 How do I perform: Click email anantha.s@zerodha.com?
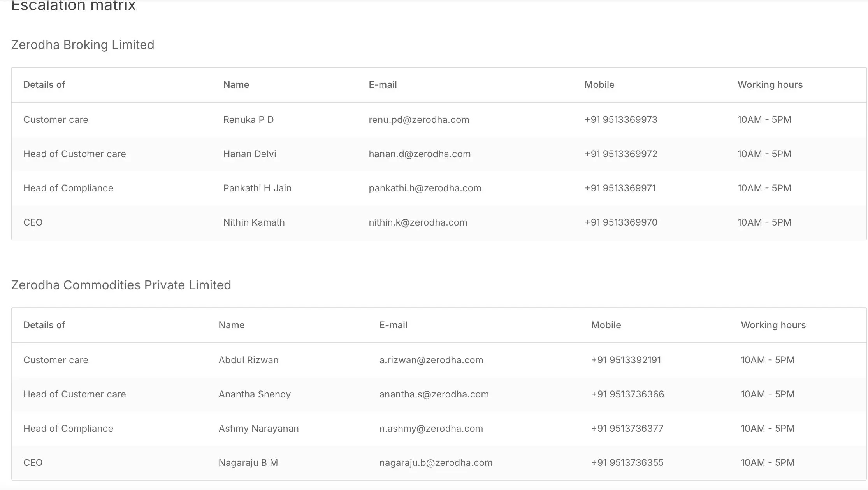point(434,394)
